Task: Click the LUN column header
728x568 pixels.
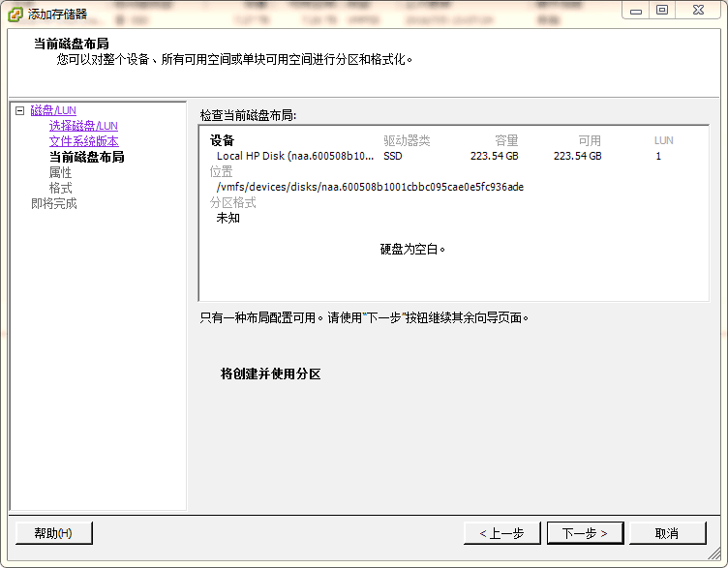Action: tap(663, 140)
